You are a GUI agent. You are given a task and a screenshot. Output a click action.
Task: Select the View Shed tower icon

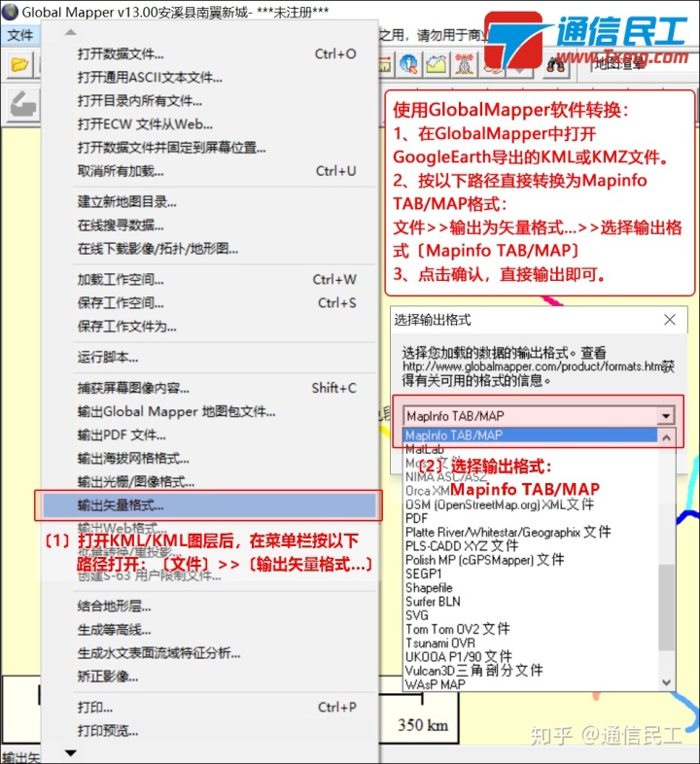pyautogui.click(x=465, y=64)
